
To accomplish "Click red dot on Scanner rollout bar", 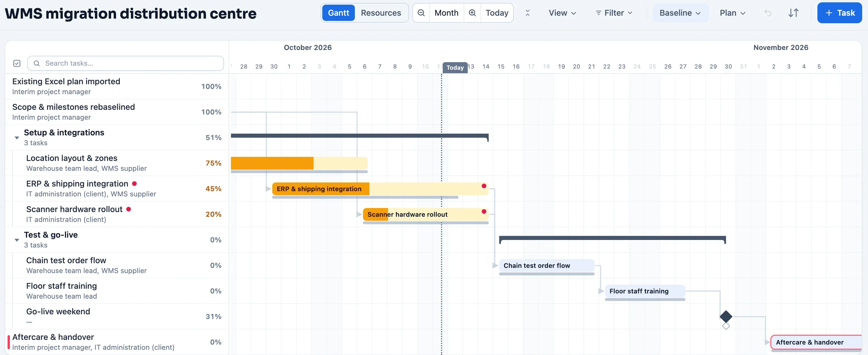I will 484,211.
